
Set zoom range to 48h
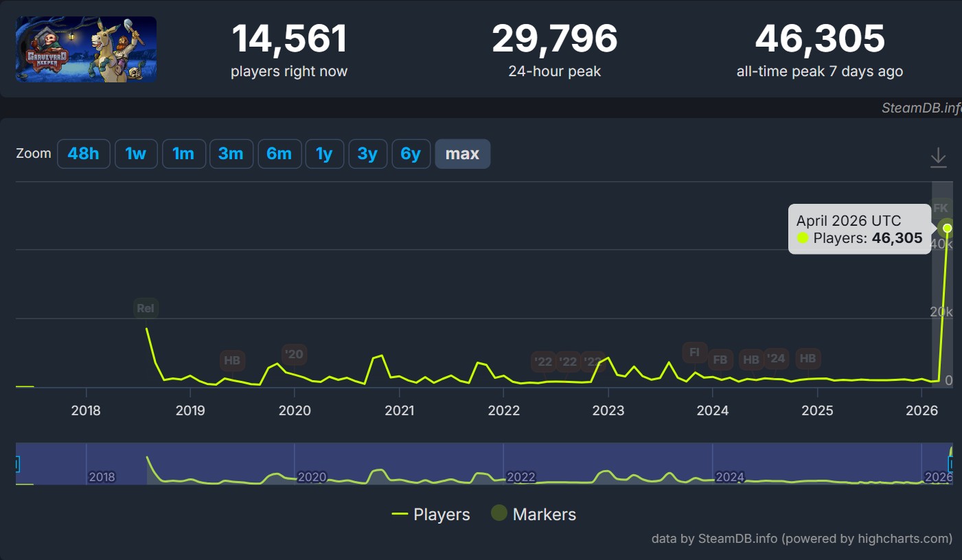click(x=83, y=154)
